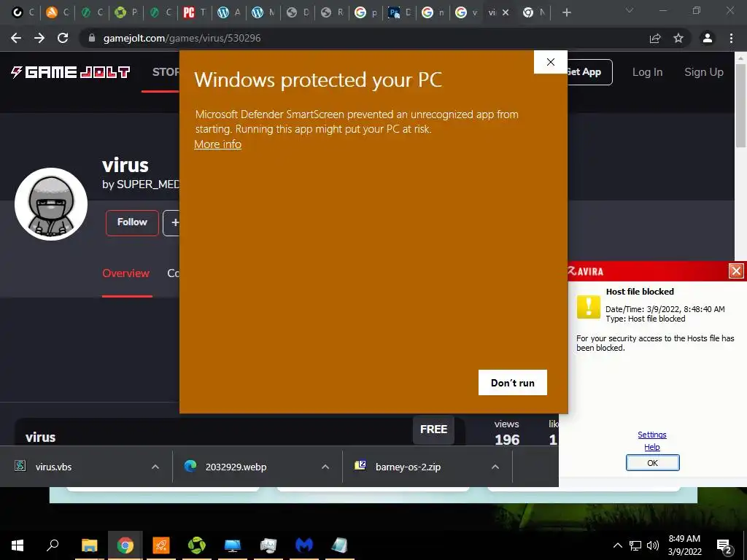The width and height of the screenshot is (747, 560).
Task: Click the volume speaker tray icon
Action: 653,545
